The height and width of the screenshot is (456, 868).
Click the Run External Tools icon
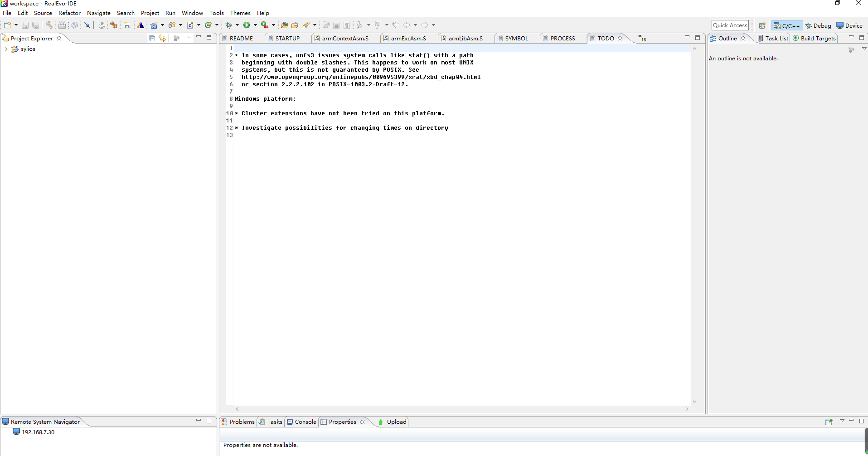(x=265, y=25)
